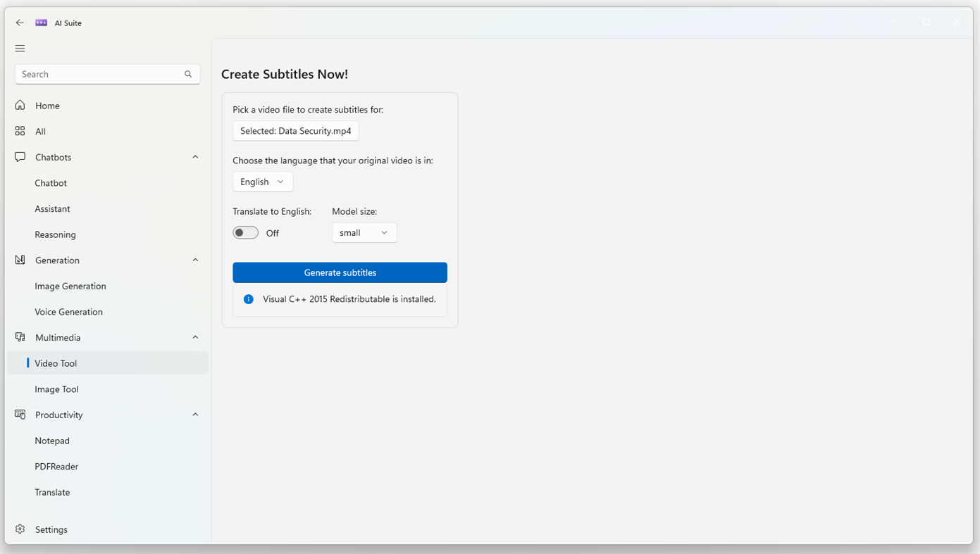980x554 pixels.
Task: Open the Model size dropdown
Action: (364, 232)
